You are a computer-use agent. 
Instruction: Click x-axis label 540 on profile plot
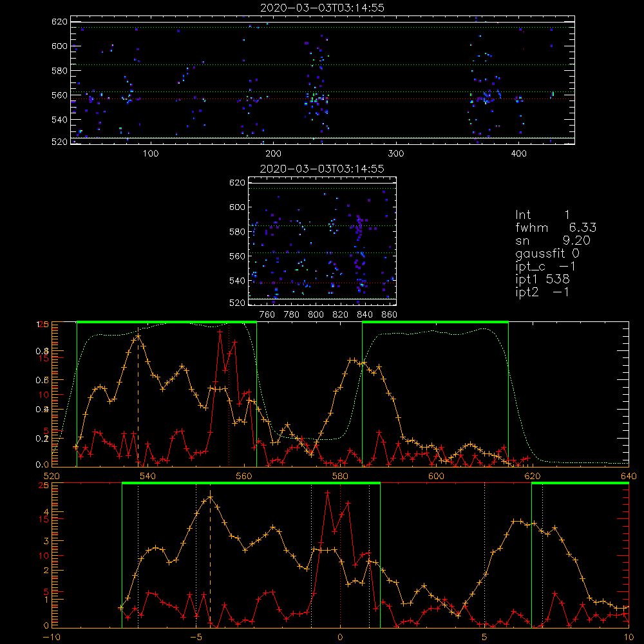[148, 476]
